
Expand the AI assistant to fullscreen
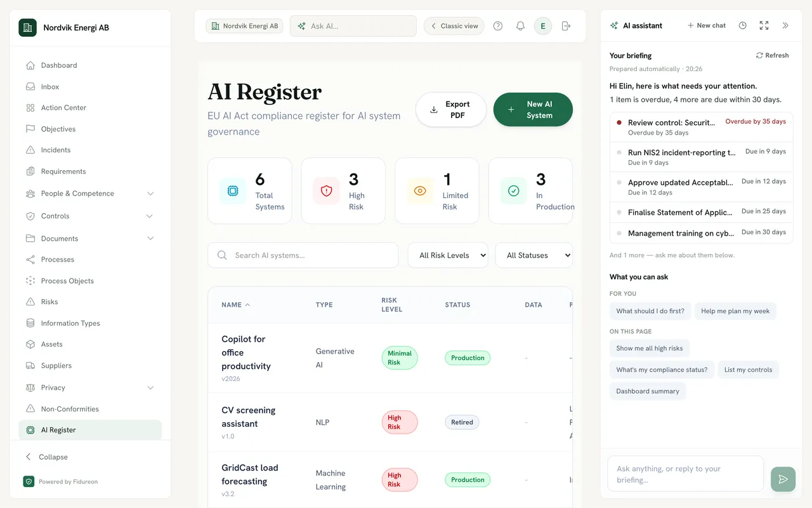[764, 25]
